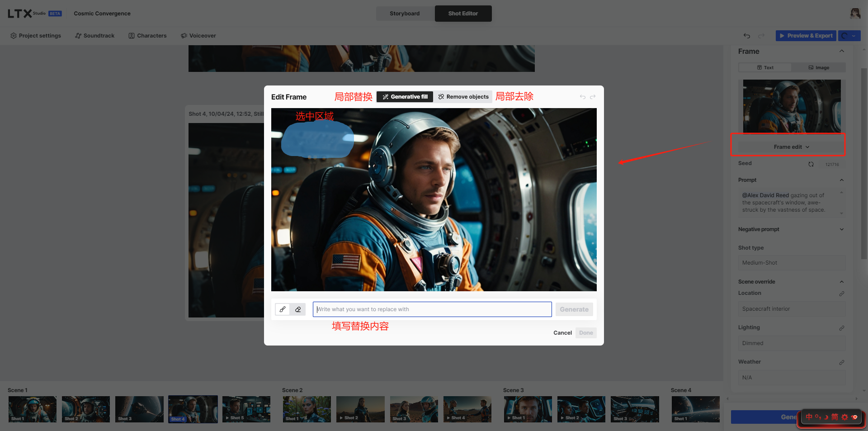The image size is (868, 431).
Task: Select the eraser tool in Edit Frame
Action: pos(298,309)
